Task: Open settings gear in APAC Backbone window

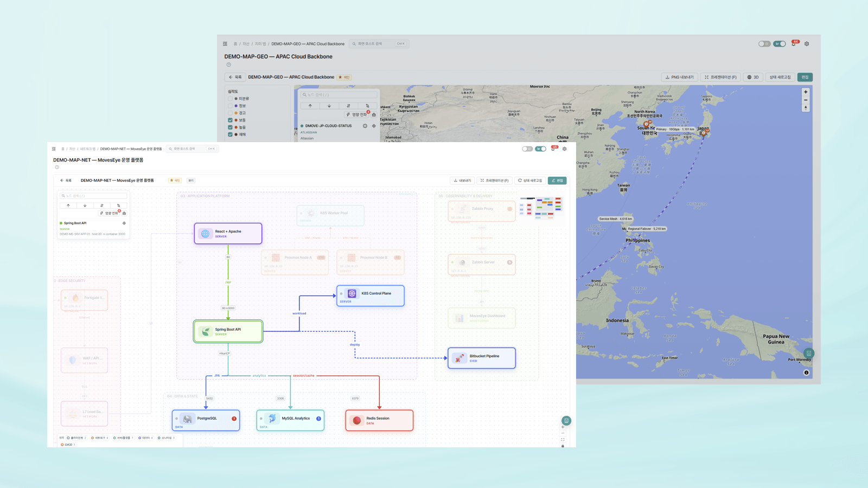Action: [x=807, y=44]
